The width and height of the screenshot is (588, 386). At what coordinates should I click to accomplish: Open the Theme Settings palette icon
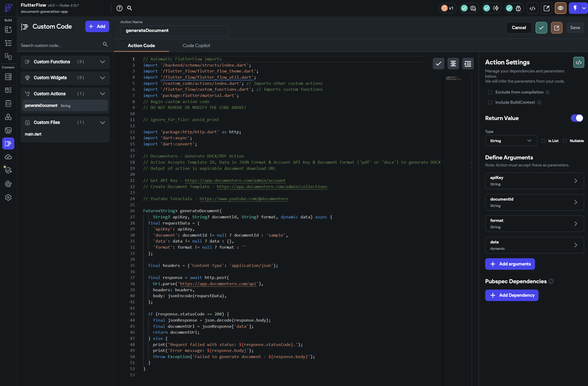tap(8, 184)
